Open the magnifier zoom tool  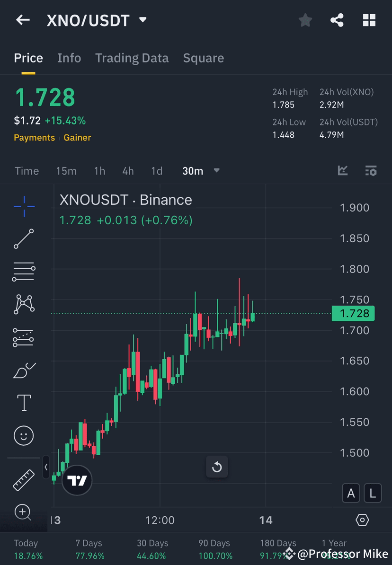24,512
